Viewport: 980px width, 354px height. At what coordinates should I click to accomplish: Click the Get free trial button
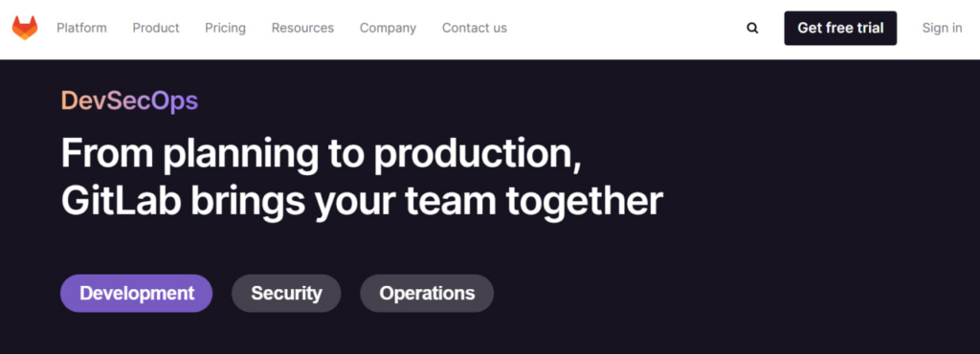tap(840, 28)
